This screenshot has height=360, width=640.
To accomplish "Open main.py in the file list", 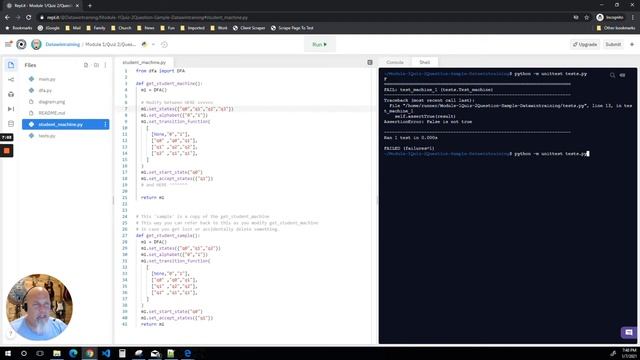I will point(47,79).
